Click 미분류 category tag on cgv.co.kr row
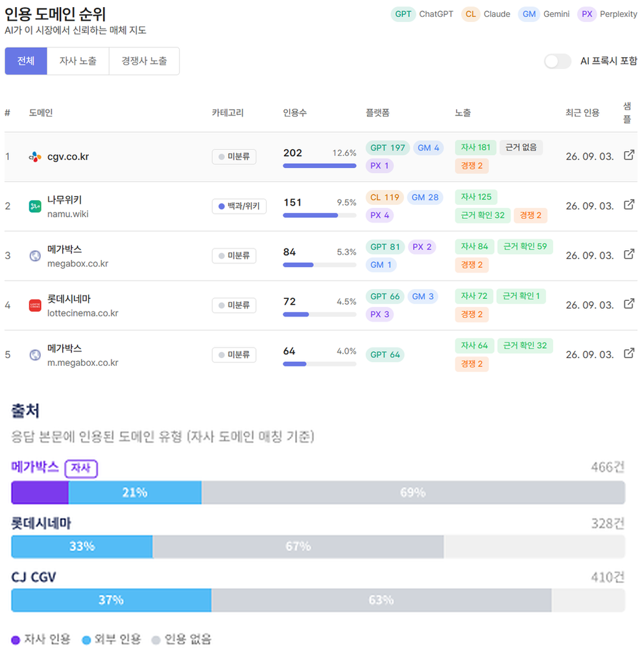Image resolution: width=644 pixels, height=664 pixels. pyautogui.click(x=234, y=157)
